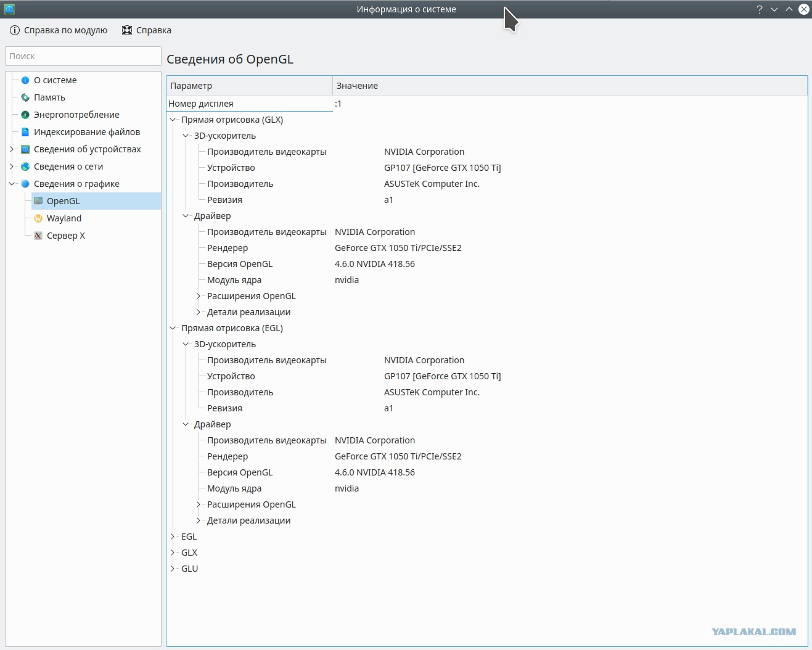Select GLX 'Устройство' row
This screenshot has width=812, height=650.
pyautogui.click(x=487, y=168)
